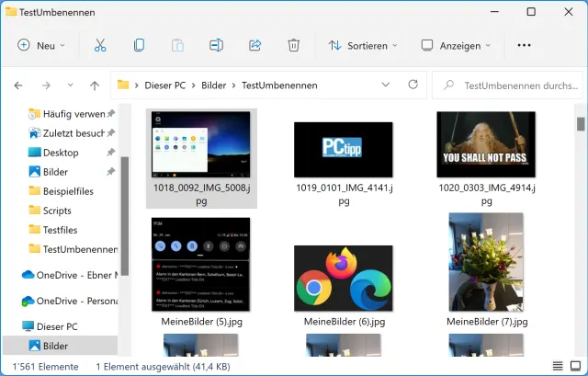Click the Cut scissors icon

coord(100,45)
